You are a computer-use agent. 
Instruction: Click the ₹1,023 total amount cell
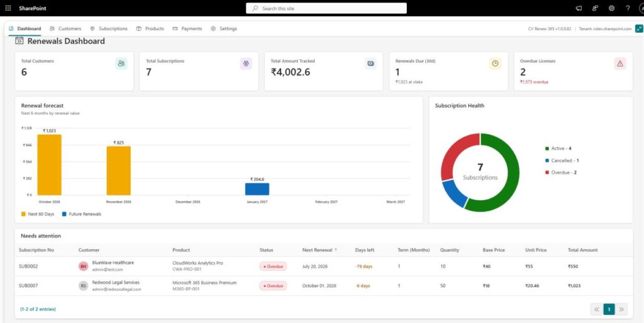tap(574, 286)
